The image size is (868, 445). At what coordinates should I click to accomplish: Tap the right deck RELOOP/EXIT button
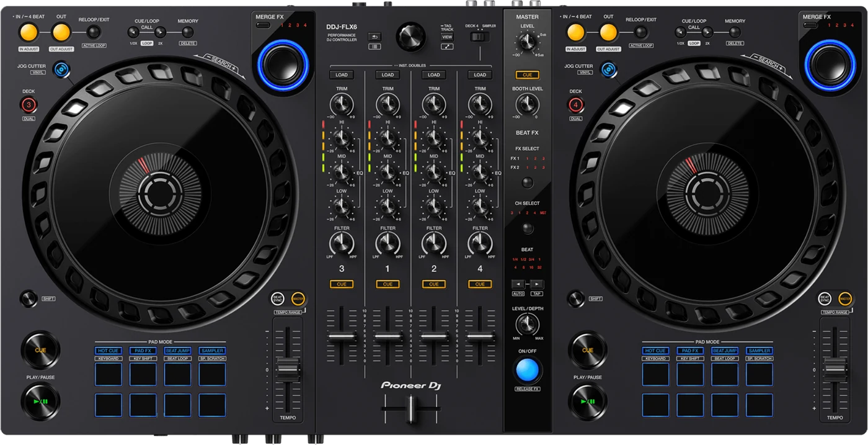point(641,32)
